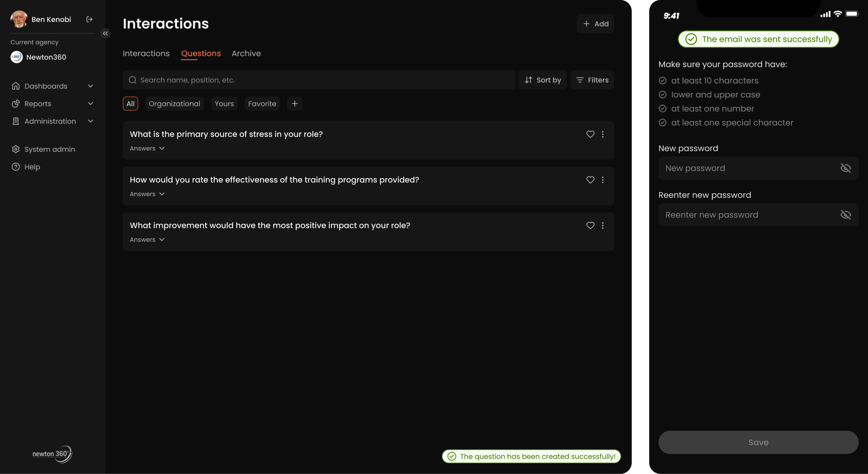Click the System admin gear icon
This screenshot has width=868, height=474.
tap(15, 149)
